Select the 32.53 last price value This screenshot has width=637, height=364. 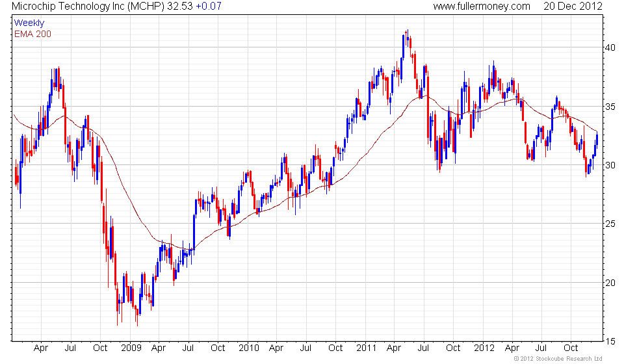[x=179, y=6]
